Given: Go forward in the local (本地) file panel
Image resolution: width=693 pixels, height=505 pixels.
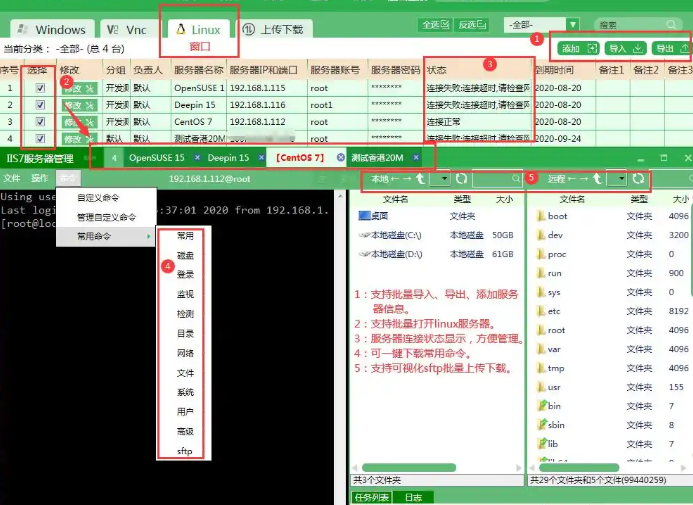Looking at the screenshot, I should [x=407, y=178].
